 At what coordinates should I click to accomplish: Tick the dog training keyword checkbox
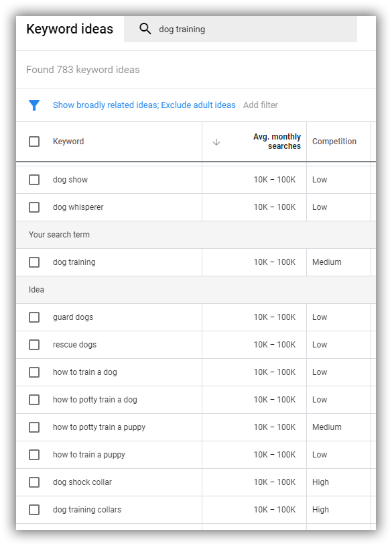click(x=34, y=262)
